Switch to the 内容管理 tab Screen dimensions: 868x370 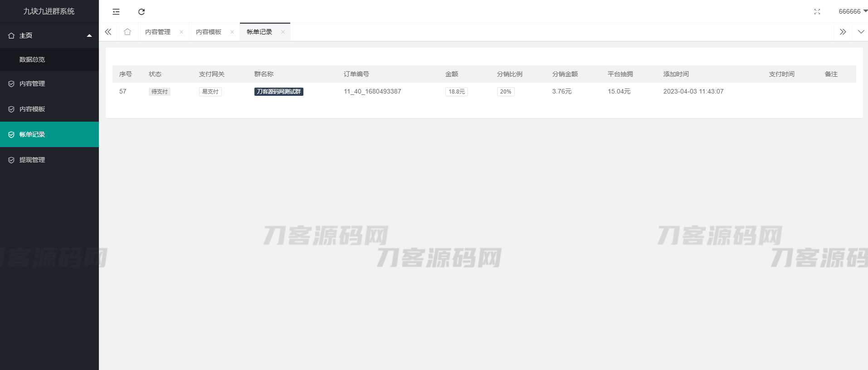coord(158,32)
